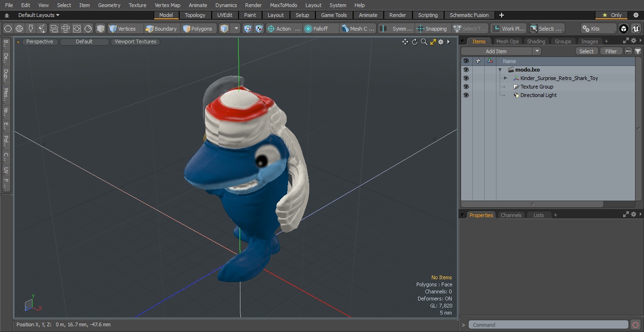Click the Filter button in Items panel
The image size is (644, 332).
pos(611,51)
